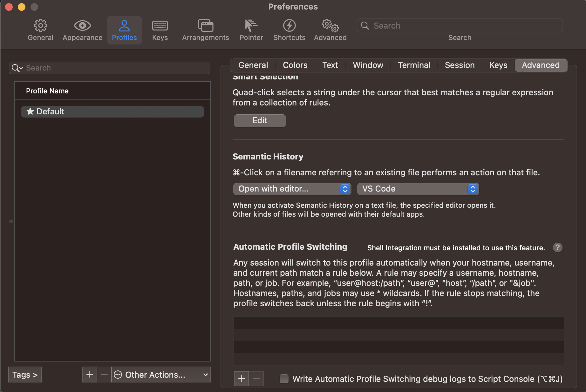Click the split view divider handle dot
The width and height of the screenshot is (586, 392).
coord(11,221)
